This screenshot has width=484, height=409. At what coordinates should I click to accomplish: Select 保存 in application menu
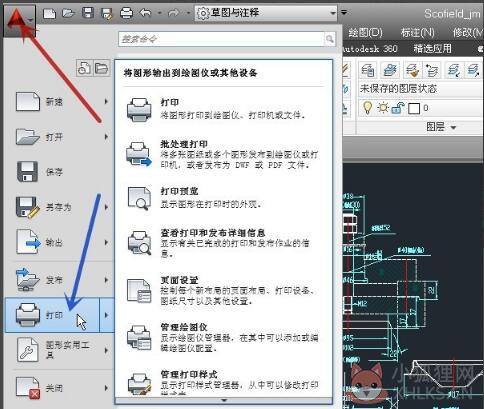tap(55, 172)
